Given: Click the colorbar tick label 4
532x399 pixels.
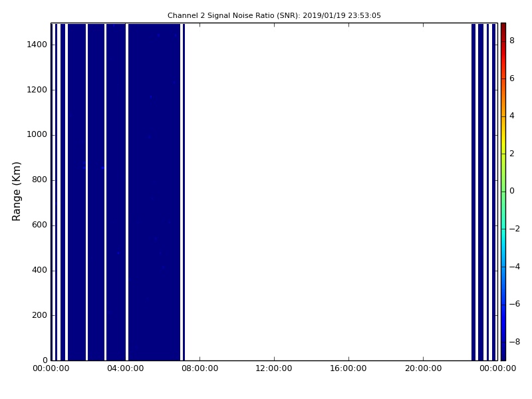Looking at the screenshot, I should [512, 116].
